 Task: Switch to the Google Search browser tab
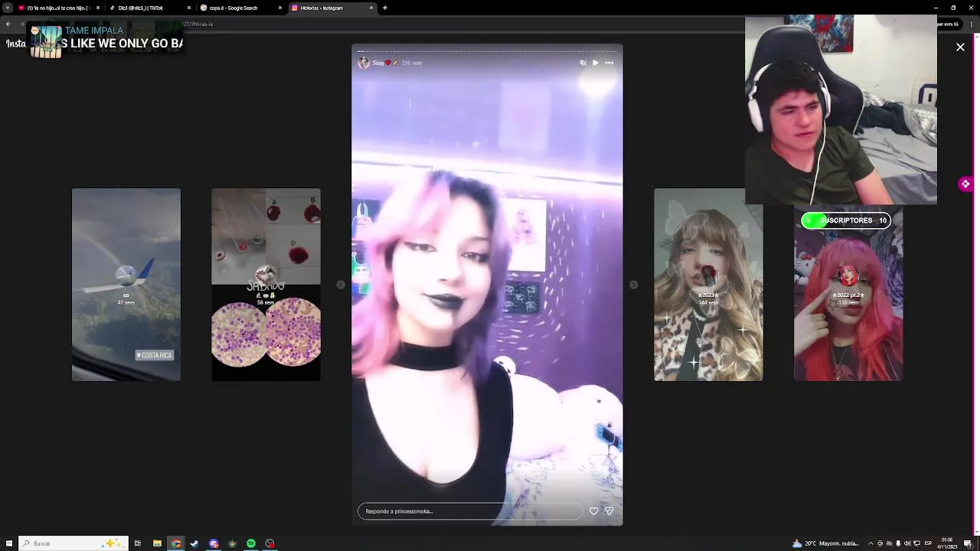240,8
